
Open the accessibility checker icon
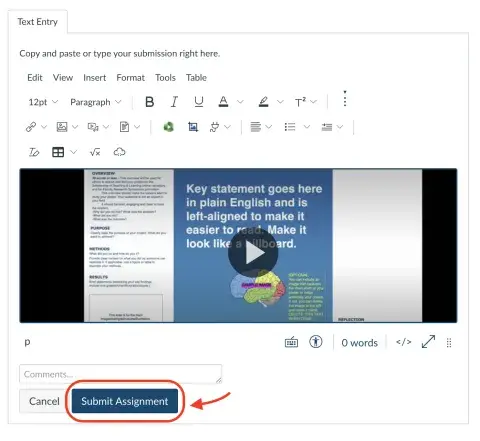[x=316, y=342]
